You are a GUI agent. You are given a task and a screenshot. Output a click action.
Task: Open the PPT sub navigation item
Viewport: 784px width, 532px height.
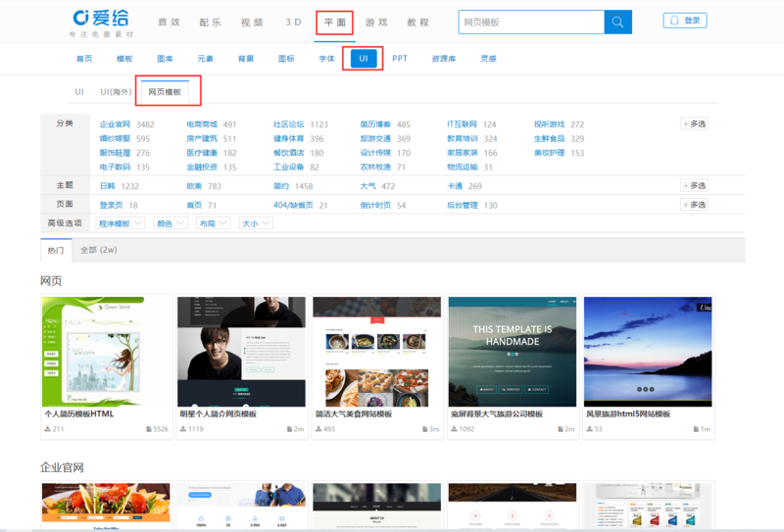[x=400, y=59]
